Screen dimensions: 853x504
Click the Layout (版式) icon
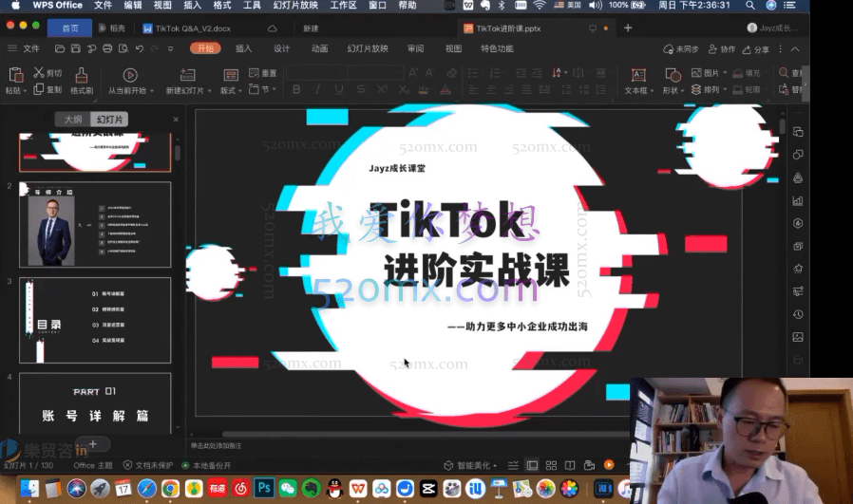[231, 75]
